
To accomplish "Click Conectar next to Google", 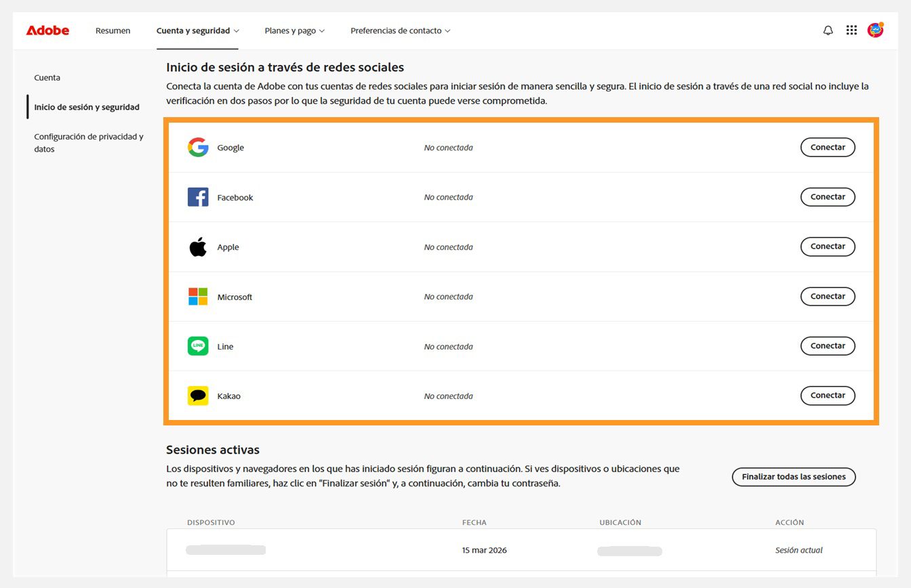I will [828, 147].
